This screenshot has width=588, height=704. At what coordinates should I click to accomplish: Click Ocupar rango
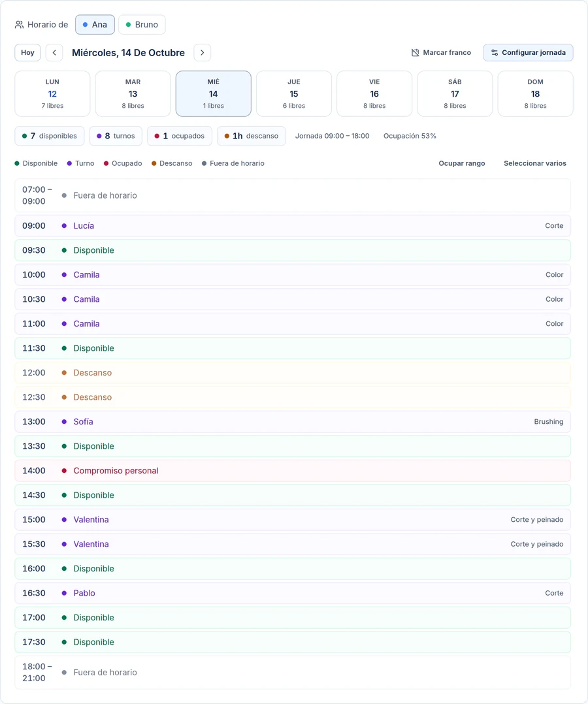pyautogui.click(x=462, y=163)
